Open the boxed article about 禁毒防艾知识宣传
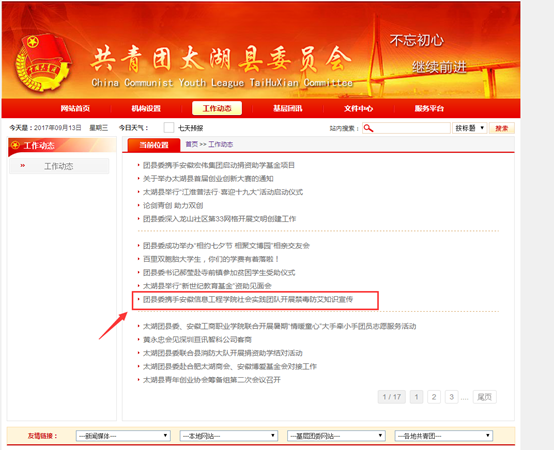Screen dimensions: 554x450 click(248, 300)
